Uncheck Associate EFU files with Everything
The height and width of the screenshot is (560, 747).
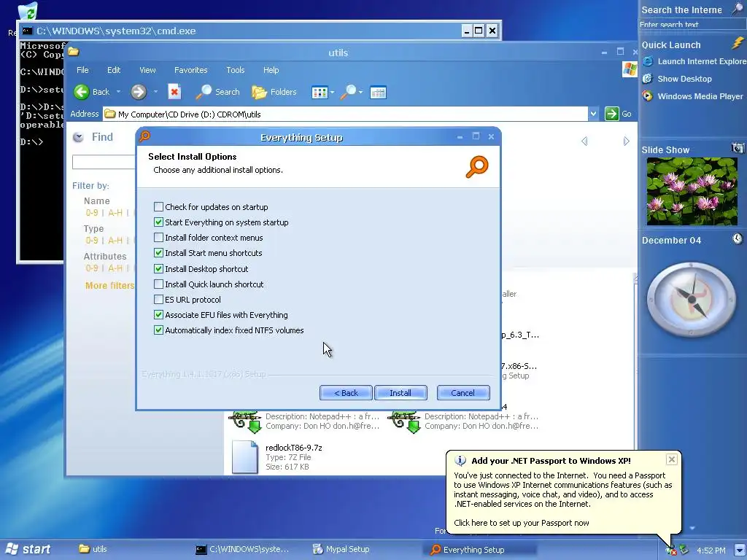pos(158,315)
